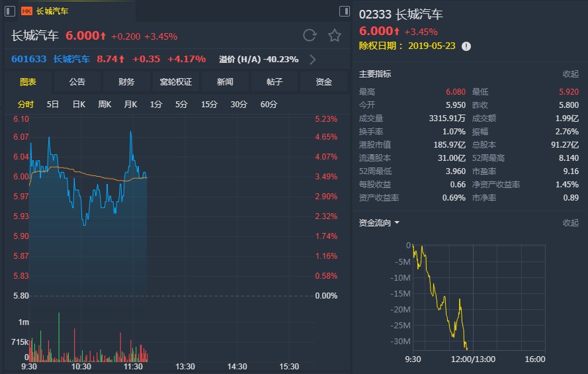Switch to the 新闻 tab
The image size is (588, 374).
point(225,82)
